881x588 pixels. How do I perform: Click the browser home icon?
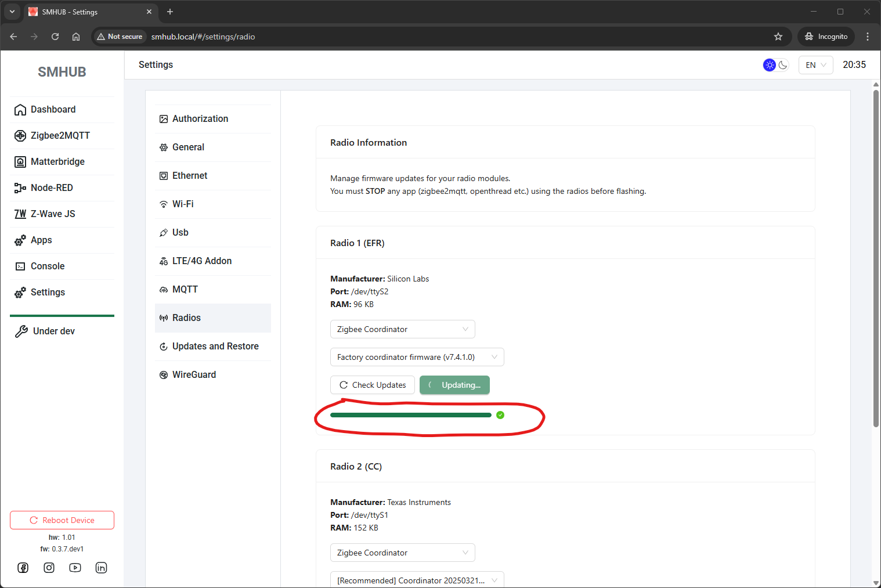(x=76, y=37)
